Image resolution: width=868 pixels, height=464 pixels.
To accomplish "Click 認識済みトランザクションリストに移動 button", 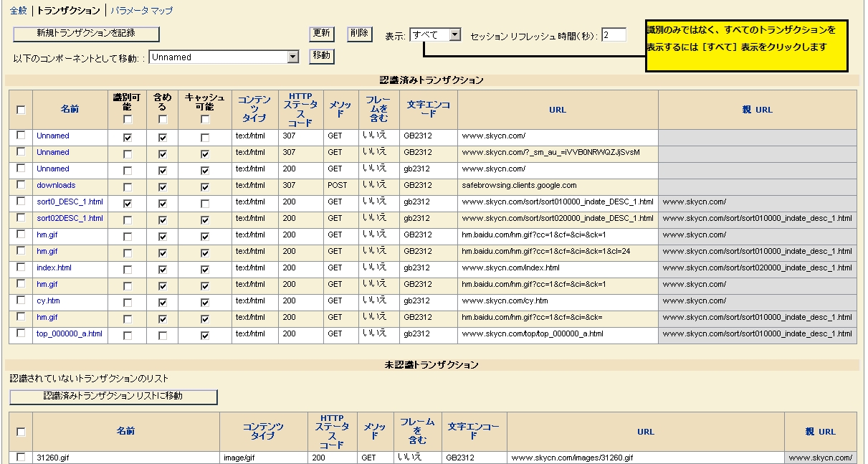I will coord(113,397).
